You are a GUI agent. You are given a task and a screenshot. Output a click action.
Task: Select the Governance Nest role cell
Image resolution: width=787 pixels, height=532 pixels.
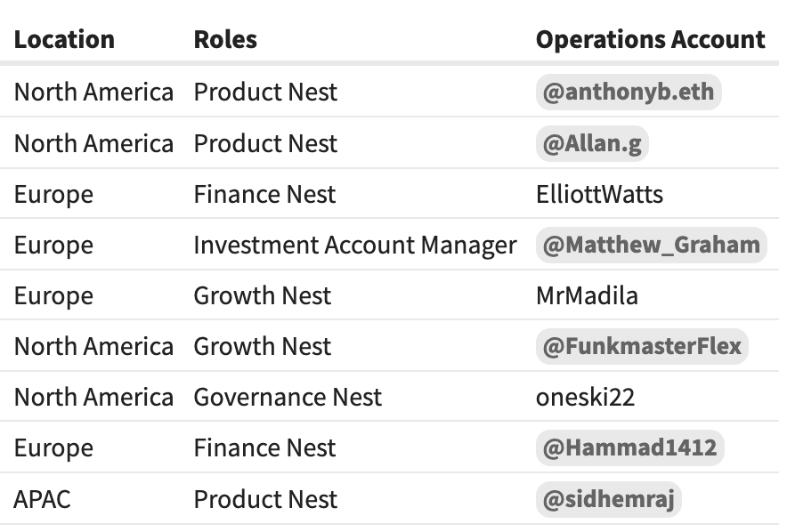[x=288, y=397]
